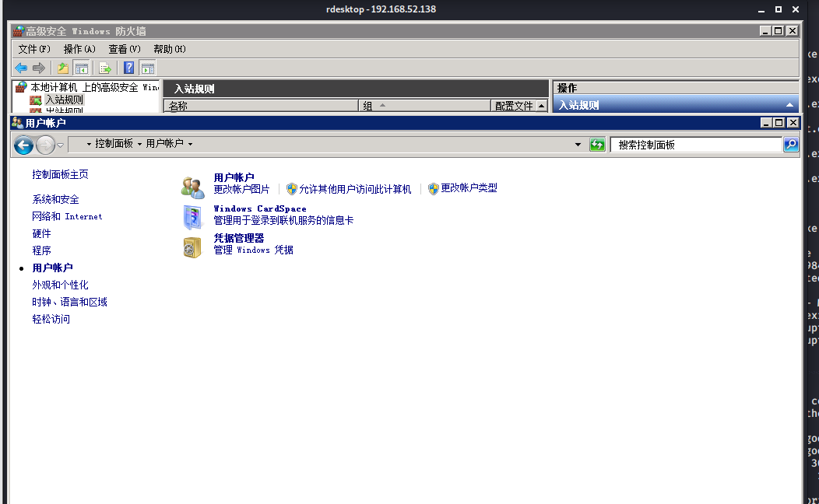Viewport: 819px width, 504px height.
Task: Click the firewall toolbar Forward arrow
Action: tap(39, 68)
